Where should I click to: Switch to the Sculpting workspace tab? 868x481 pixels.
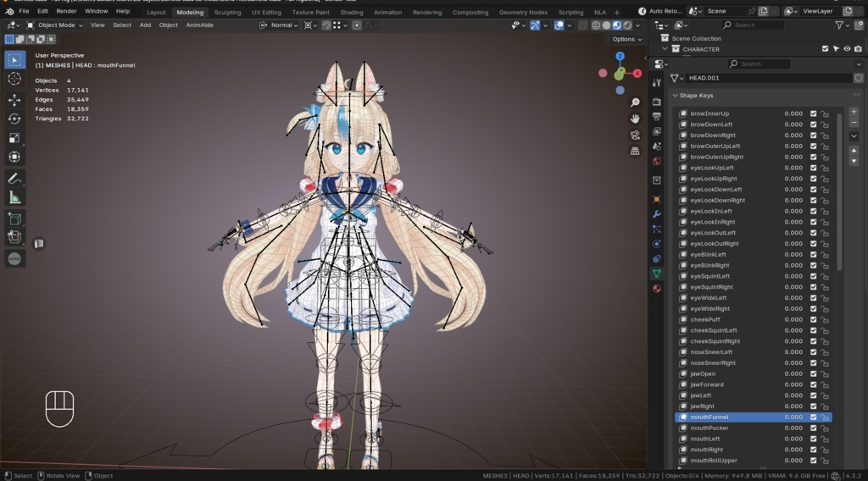click(227, 12)
